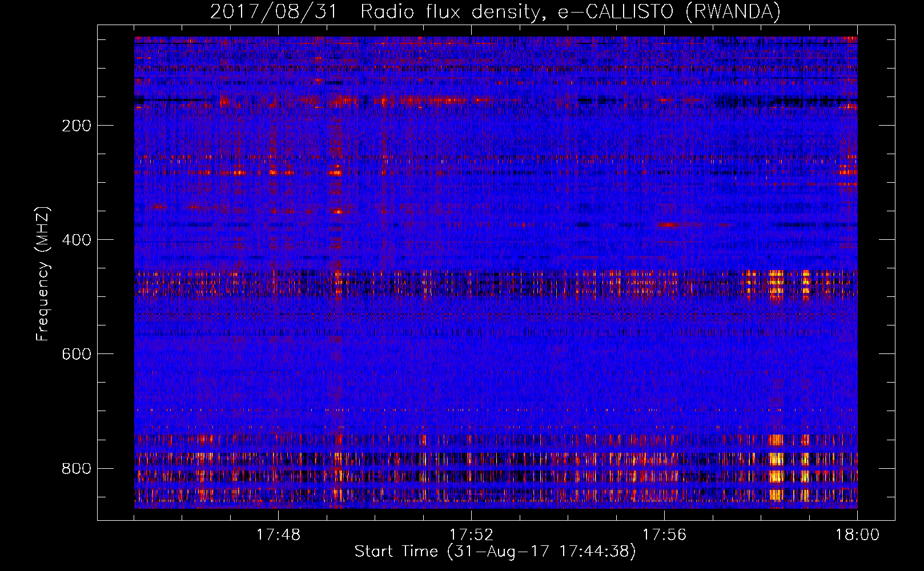This screenshot has height=571, width=924.
Task: Select the 600 frequency tick label
Action: point(77,354)
